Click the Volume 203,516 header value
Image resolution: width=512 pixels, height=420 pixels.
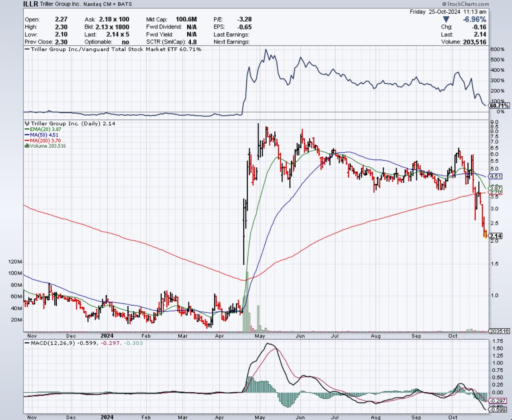(474, 42)
